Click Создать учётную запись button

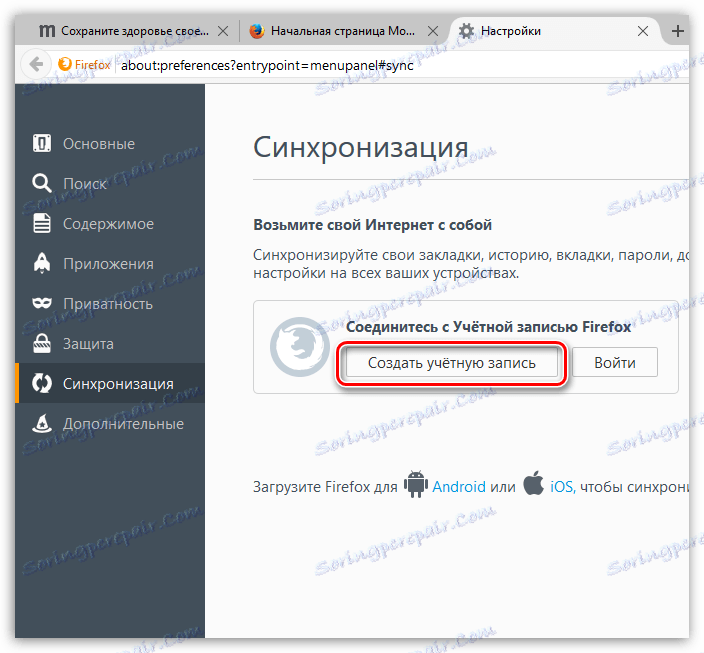(x=452, y=362)
